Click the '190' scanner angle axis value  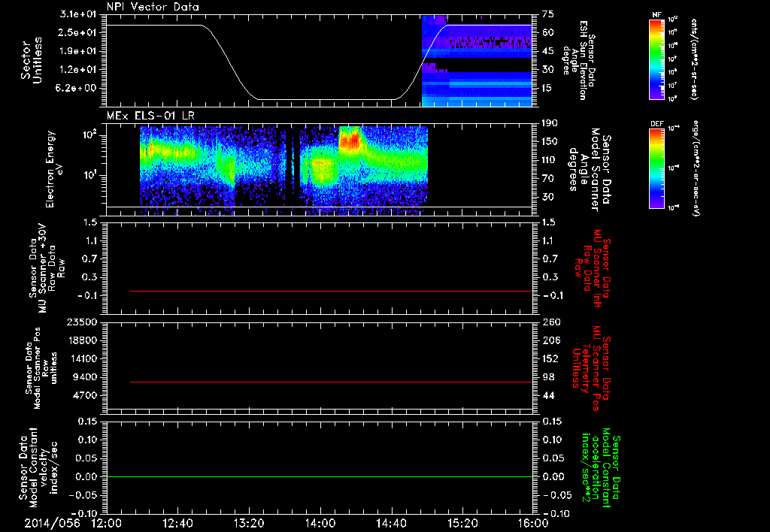pos(550,123)
